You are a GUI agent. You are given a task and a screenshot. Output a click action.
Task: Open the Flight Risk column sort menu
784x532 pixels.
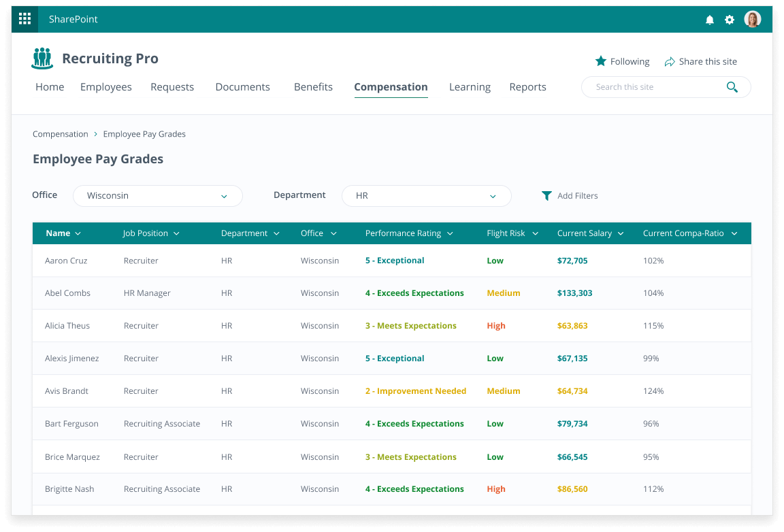535,233
